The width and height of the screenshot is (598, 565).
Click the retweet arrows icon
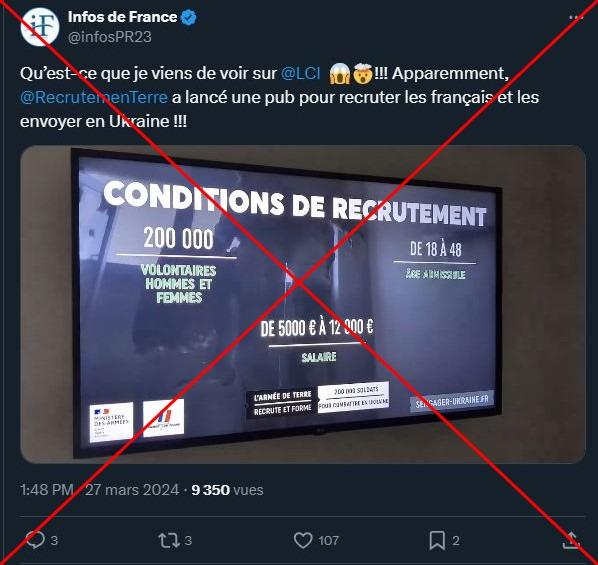pos(169,540)
